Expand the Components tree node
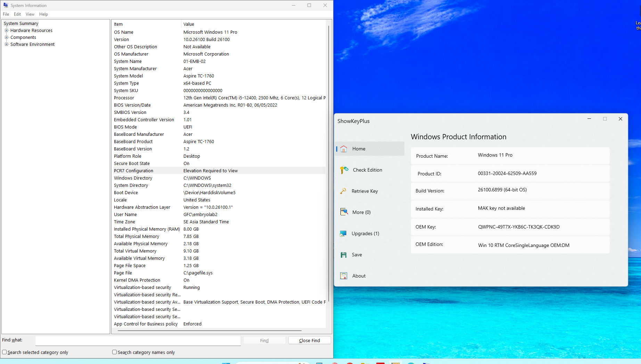Image resolution: width=641 pixels, height=364 pixels. [6, 38]
